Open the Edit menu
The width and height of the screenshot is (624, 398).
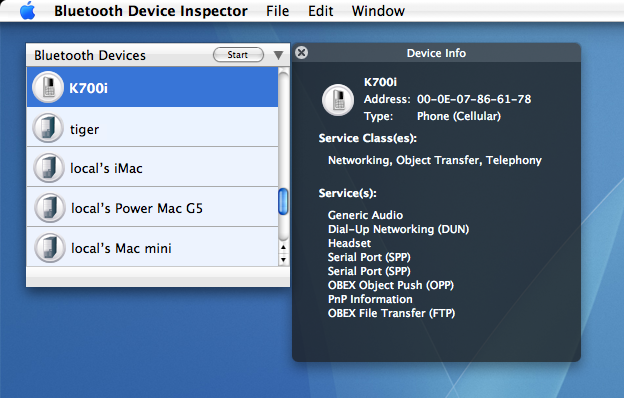320,11
